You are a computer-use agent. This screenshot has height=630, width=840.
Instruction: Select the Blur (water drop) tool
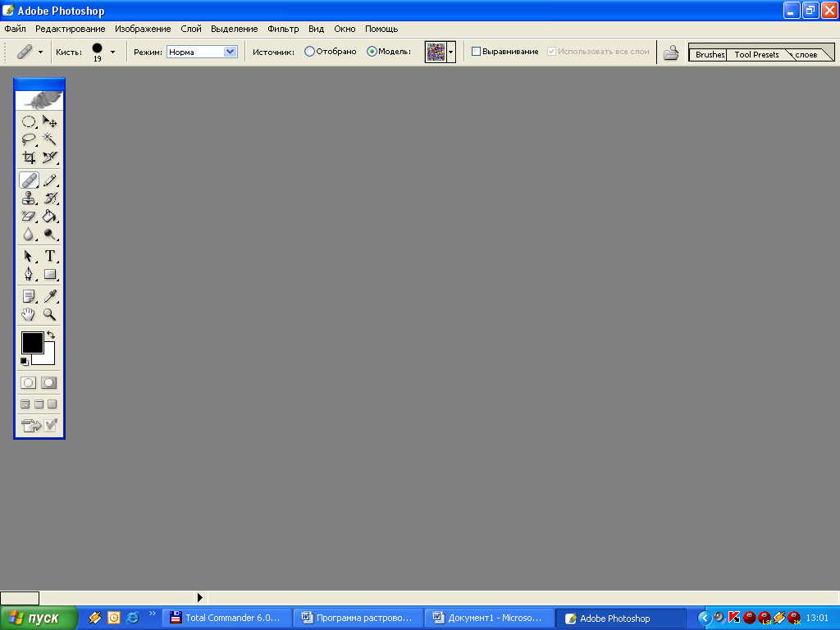coord(29,235)
